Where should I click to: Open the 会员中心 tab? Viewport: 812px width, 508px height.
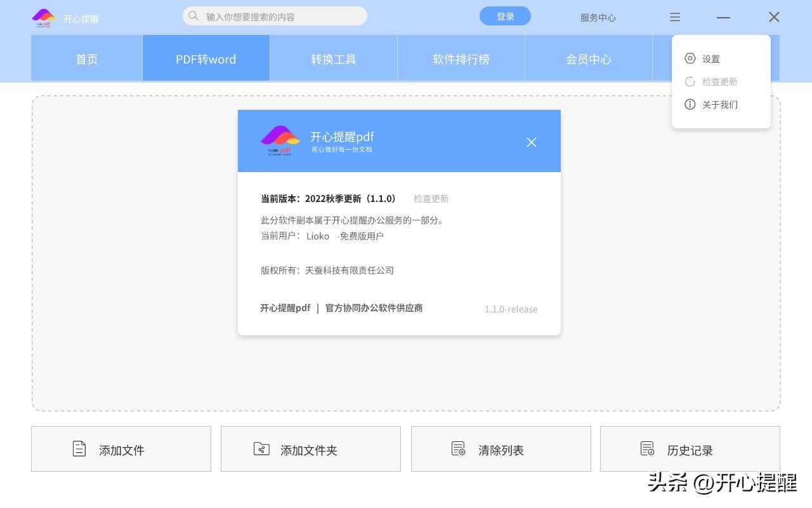point(588,58)
